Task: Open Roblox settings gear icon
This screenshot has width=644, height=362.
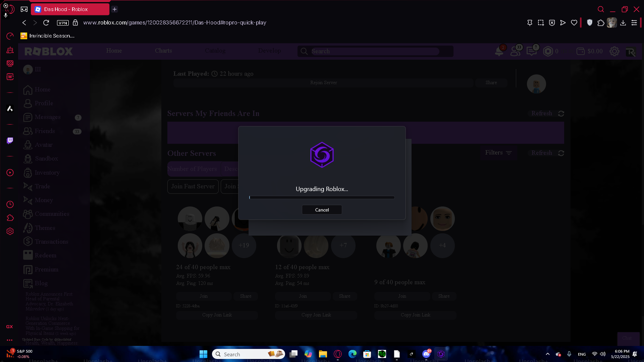Action: click(614, 51)
